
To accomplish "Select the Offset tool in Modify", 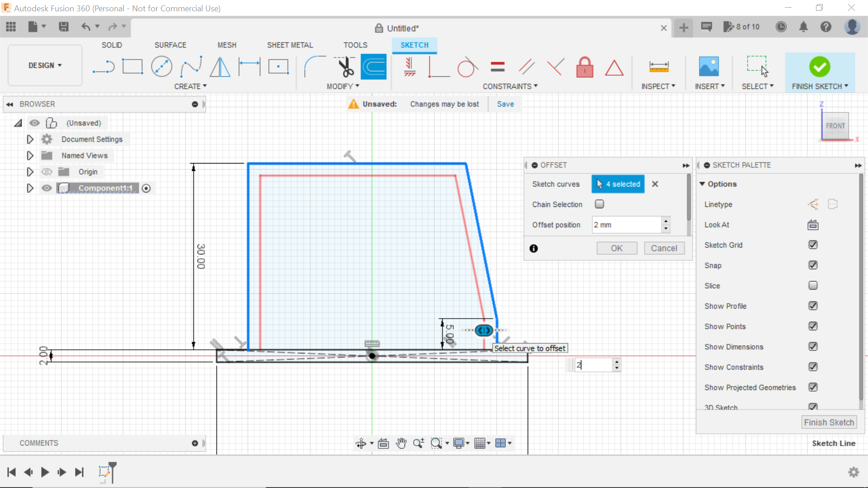I will 373,67.
